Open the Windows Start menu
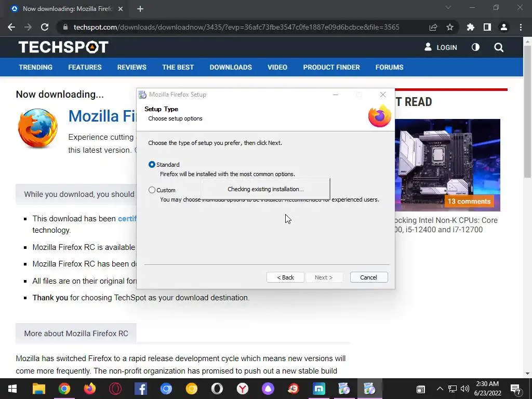 pyautogui.click(x=12, y=389)
